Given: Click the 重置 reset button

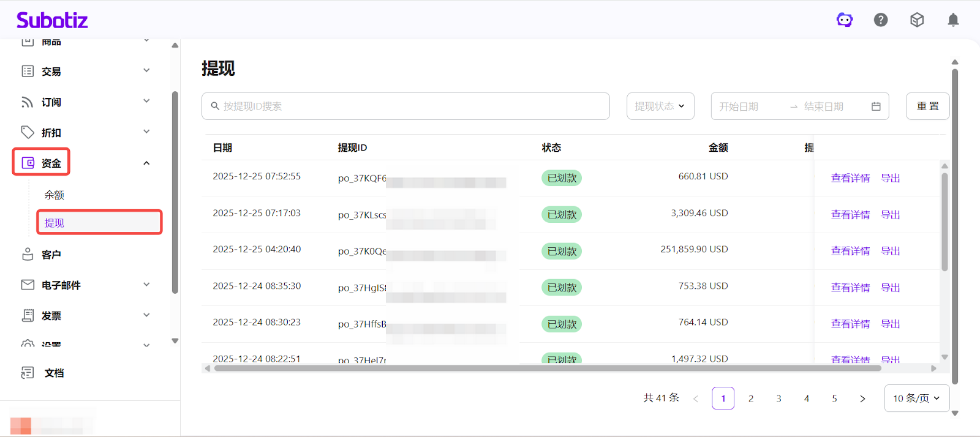Looking at the screenshot, I should [x=927, y=106].
